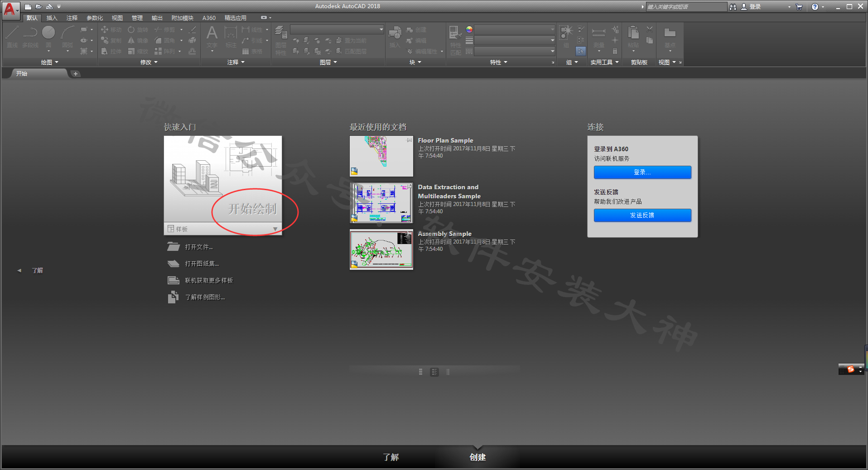Image resolution: width=868 pixels, height=470 pixels.
Task: Click the Group (组) icon
Action: point(566,37)
